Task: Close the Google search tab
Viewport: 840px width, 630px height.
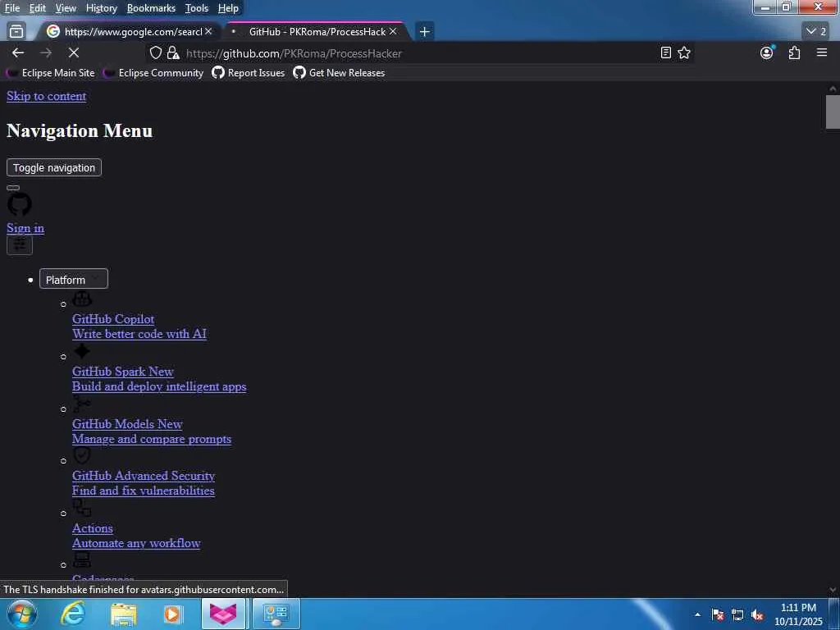Action: click(x=208, y=32)
